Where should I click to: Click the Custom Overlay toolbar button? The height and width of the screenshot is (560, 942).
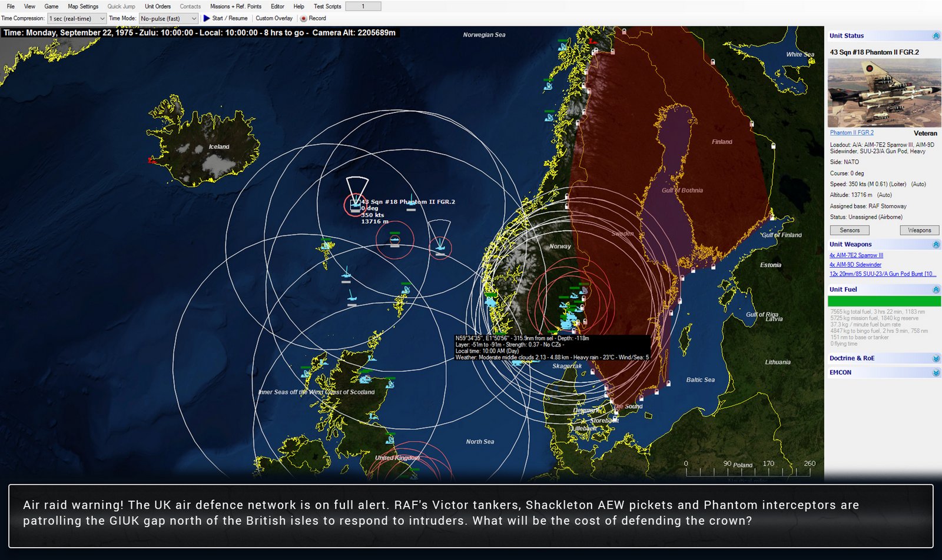point(274,18)
